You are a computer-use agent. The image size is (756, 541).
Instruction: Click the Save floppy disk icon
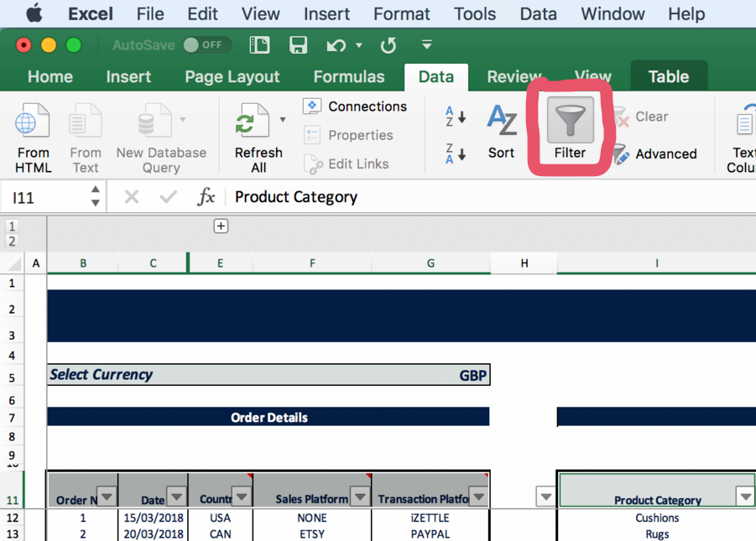(298, 45)
